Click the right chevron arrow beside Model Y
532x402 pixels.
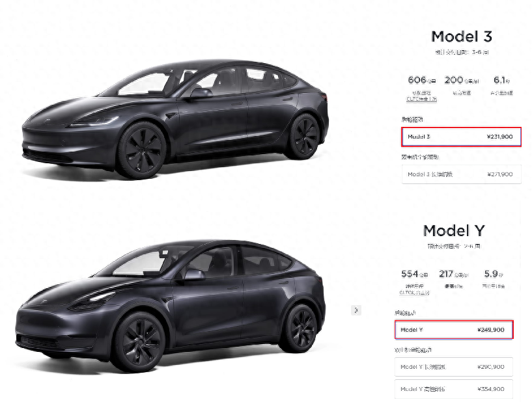pyautogui.click(x=356, y=310)
